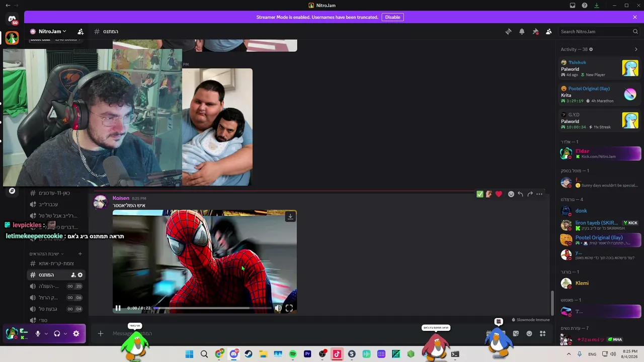Open Klemi's profile in member list
The width and height of the screenshot is (644, 362).
[600, 283]
